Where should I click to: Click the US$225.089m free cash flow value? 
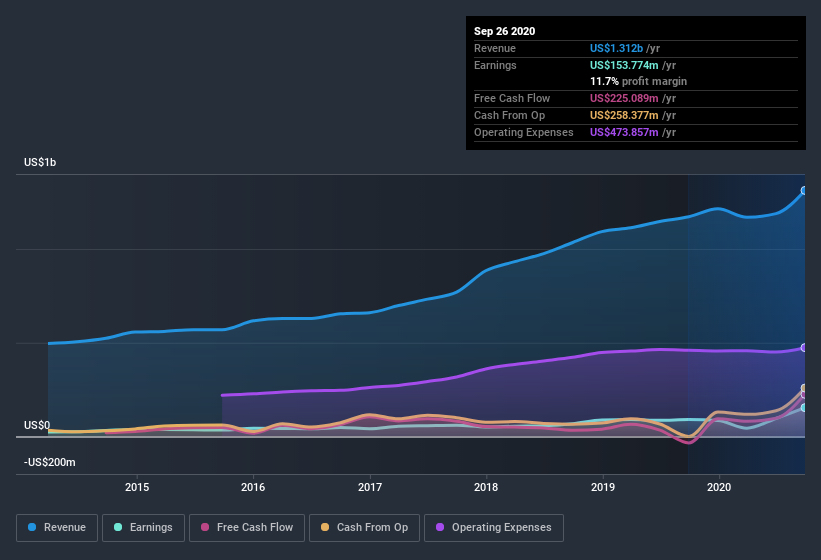click(624, 98)
